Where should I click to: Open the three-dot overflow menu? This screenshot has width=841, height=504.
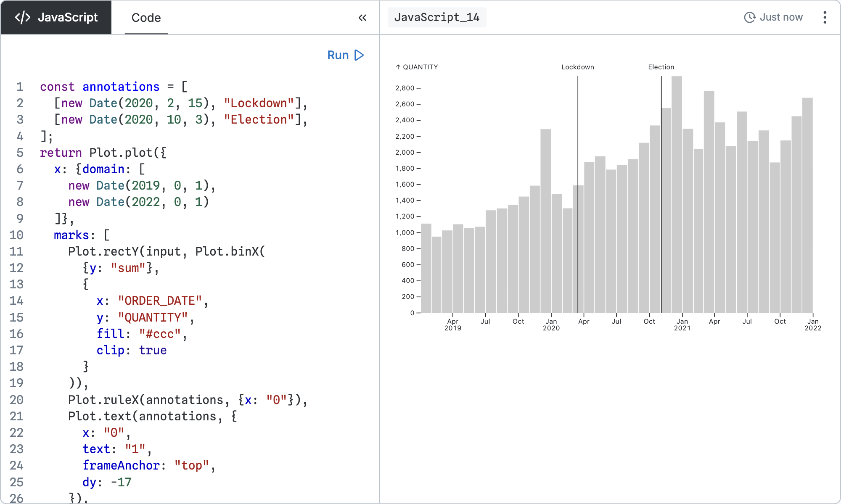point(825,17)
